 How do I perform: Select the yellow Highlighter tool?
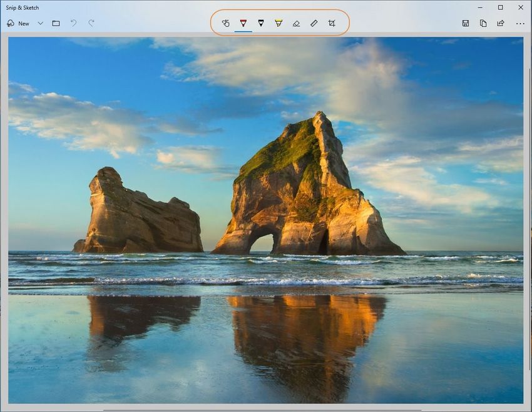(x=279, y=23)
